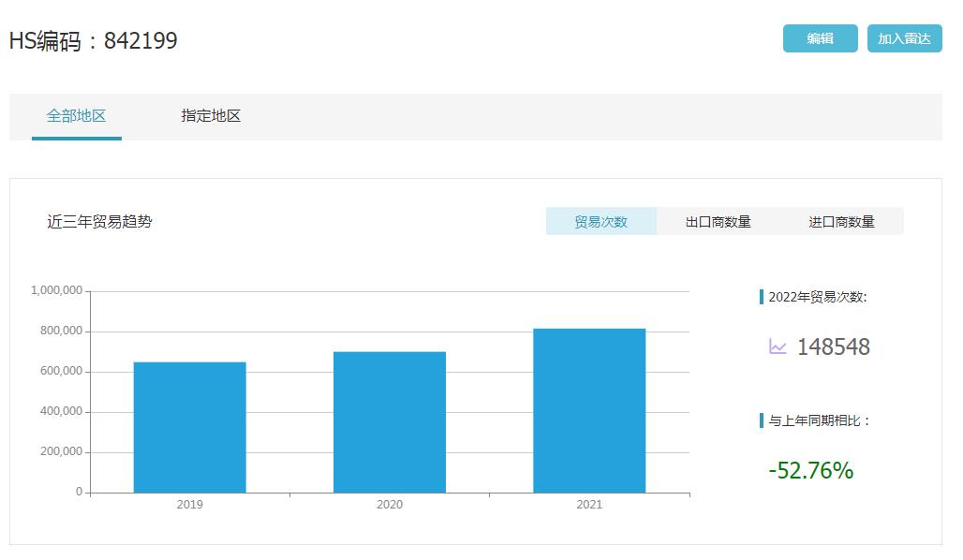The width and height of the screenshot is (963, 560).
Task: Click the 编辑 button
Action: click(x=820, y=38)
